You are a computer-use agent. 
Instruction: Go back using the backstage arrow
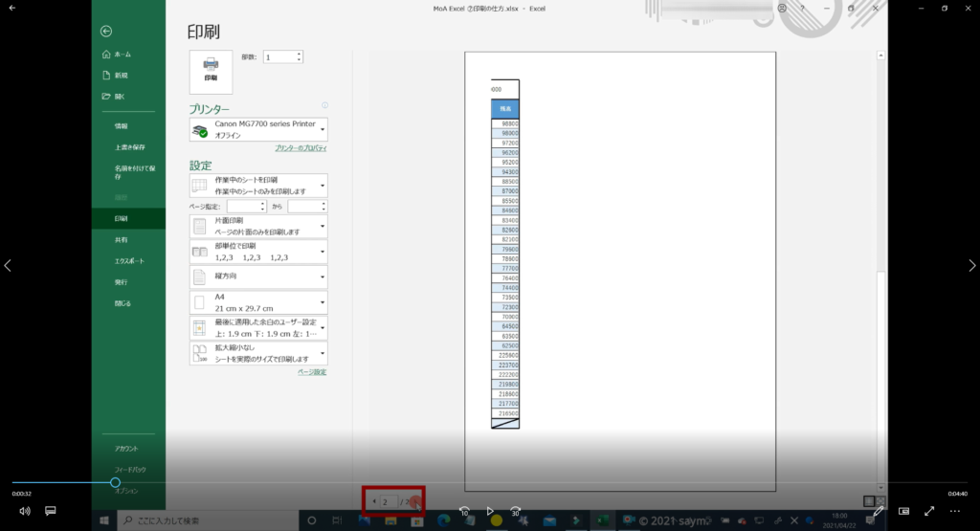(x=106, y=31)
